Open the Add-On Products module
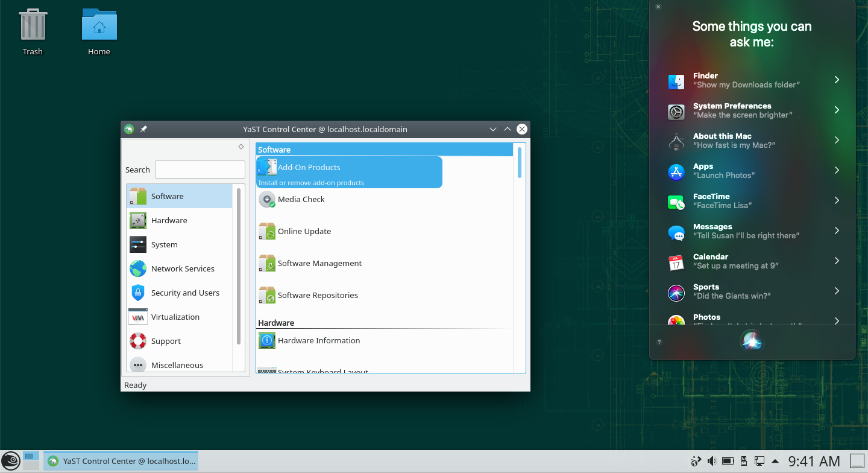Viewport: 868px width, 473px height. (x=309, y=168)
